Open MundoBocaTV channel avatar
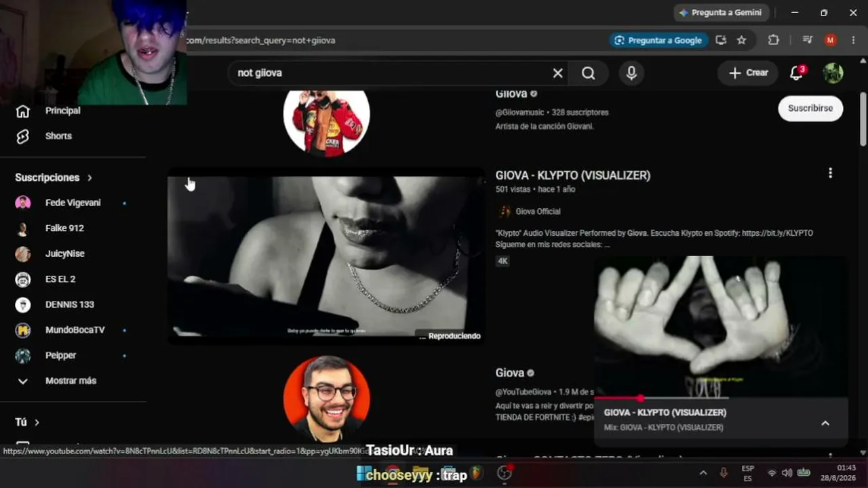Viewport: 868px width, 488px height. point(23,330)
